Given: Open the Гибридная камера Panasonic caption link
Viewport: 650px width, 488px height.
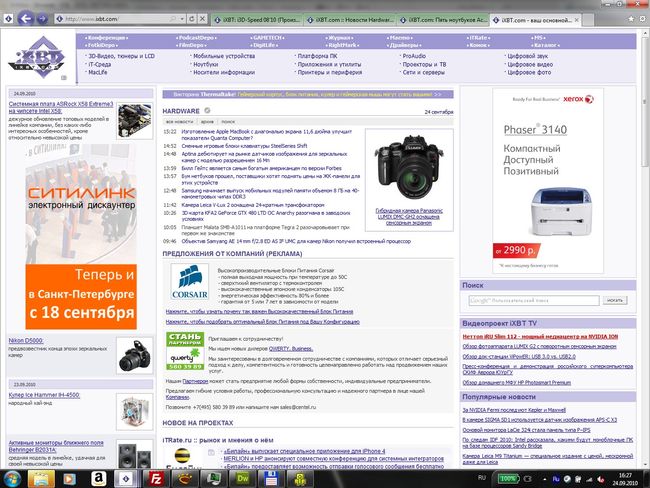Looking at the screenshot, I should pos(409,216).
